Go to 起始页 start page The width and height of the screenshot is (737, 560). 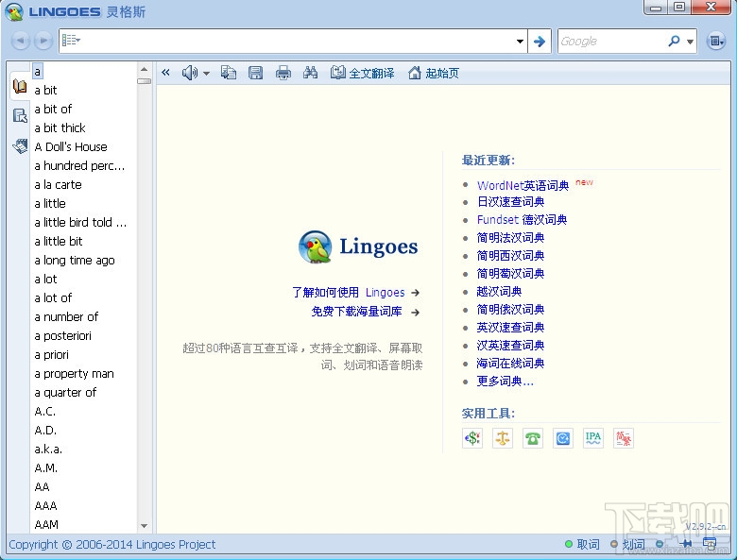coord(434,73)
